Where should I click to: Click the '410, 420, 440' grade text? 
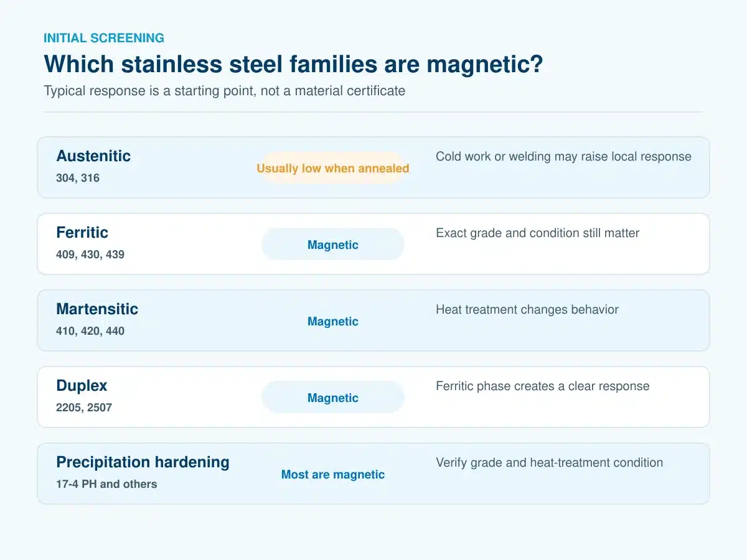pos(90,331)
